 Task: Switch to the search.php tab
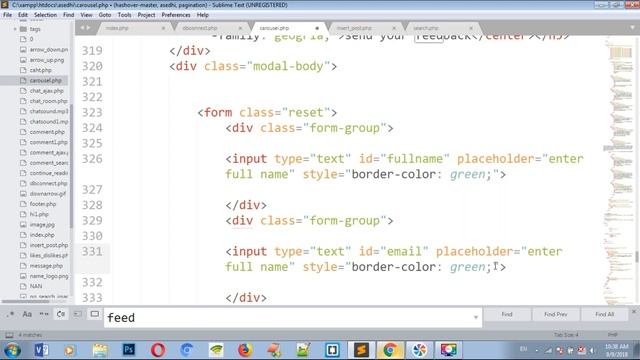[426, 28]
